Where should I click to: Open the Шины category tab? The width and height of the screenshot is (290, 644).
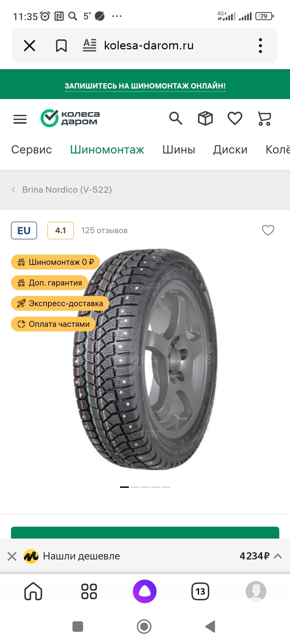(179, 149)
